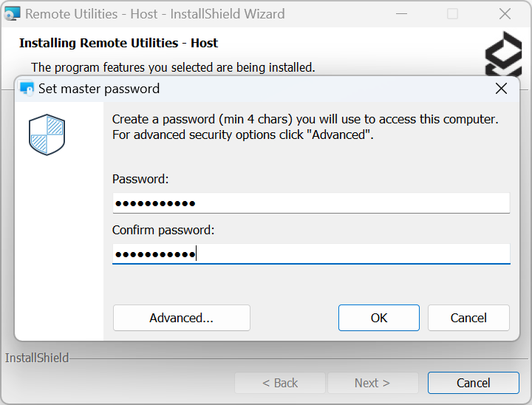Image resolution: width=532 pixels, height=405 pixels.
Task: Minimize the InstallShield Wizard window
Action: (400, 14)
